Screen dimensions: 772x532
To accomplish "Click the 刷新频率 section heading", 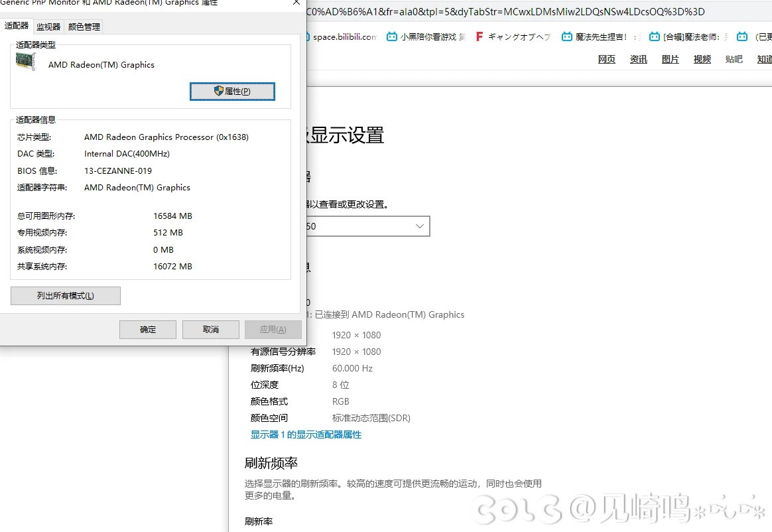I will pos(271,463).
